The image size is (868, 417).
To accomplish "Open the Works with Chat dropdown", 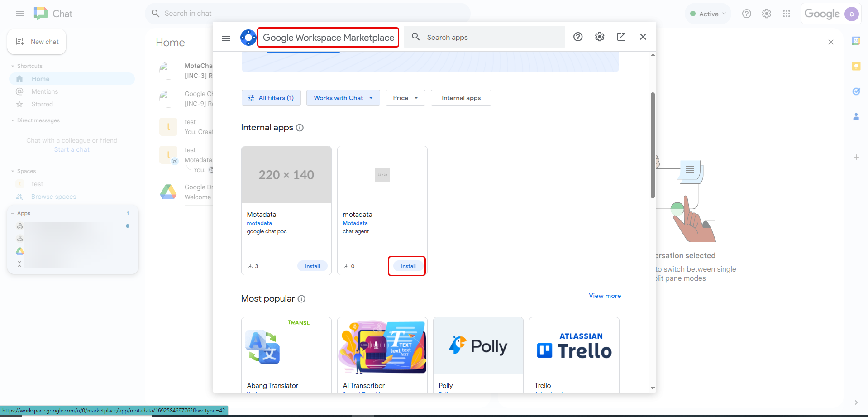I will click(343, 98).
